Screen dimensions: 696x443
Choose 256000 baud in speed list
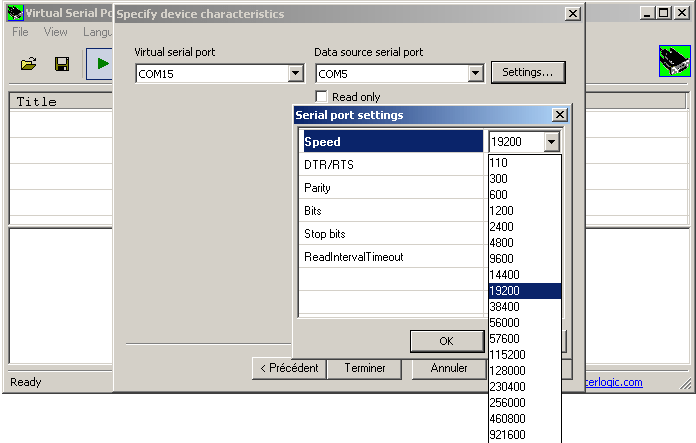pyautogui.click(x=525, y=403)
